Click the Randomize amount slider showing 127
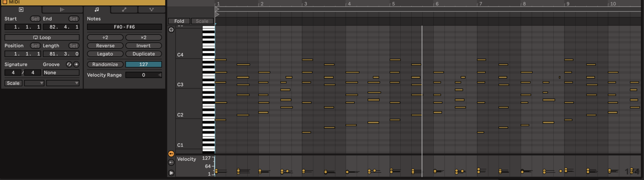 143,64
